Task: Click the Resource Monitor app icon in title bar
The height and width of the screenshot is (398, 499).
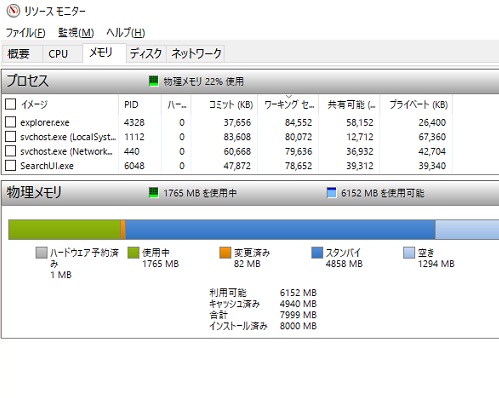Action: click(x=14, y=11)
